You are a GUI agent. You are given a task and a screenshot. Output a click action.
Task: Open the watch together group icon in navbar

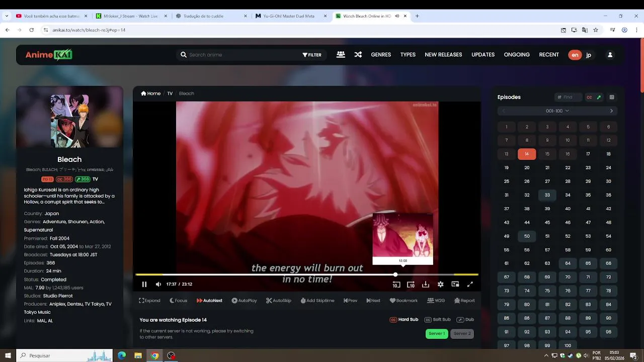tap(341, 55)
